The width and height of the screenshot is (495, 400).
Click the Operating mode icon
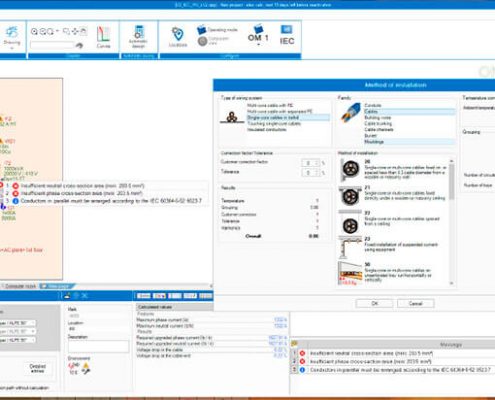[x=202, y=30]
